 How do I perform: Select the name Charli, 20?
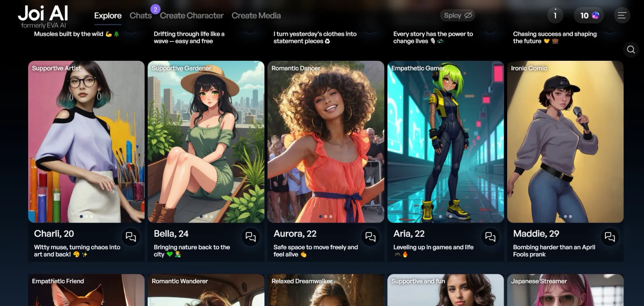coord(54,234)
